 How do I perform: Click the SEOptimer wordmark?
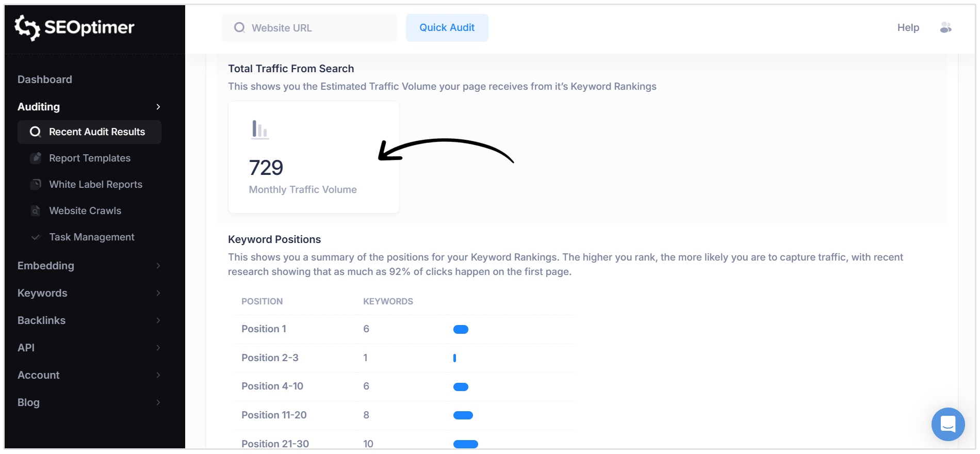coord(89,27)
